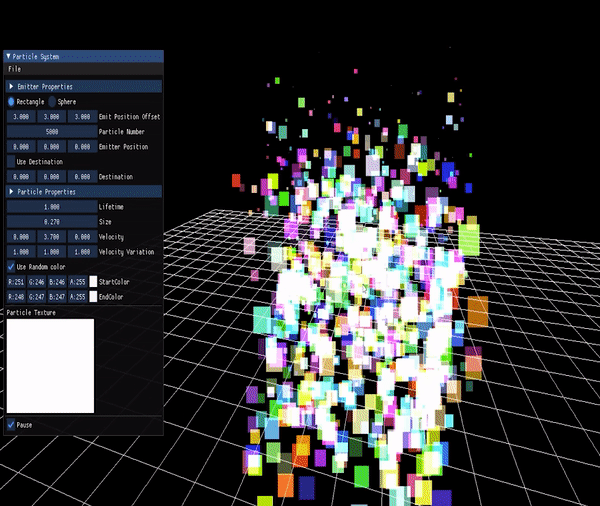
Task: Click the Lifetime slider field
Action: pyautogui.click(x=52, y=207)
